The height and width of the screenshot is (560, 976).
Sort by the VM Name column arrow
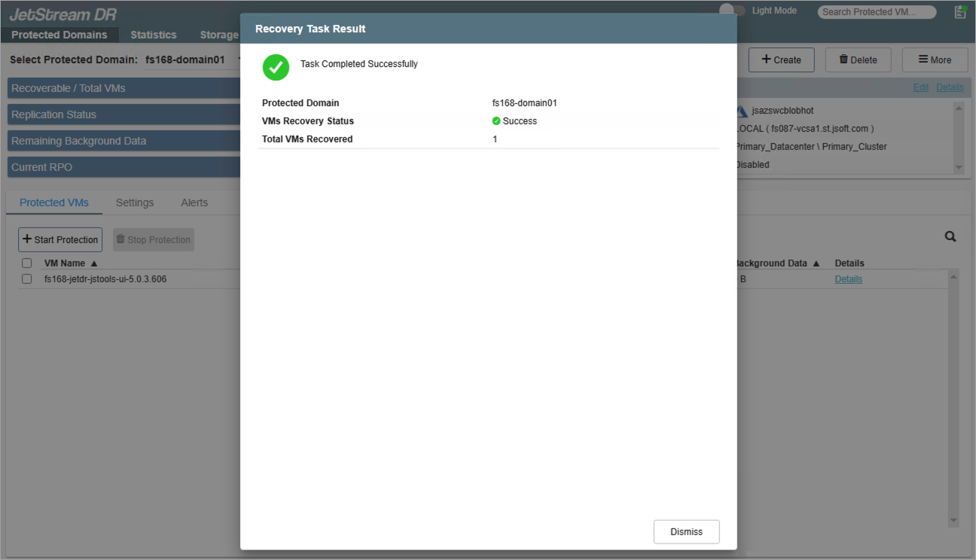pyautogui.click(x=94, y=263)
